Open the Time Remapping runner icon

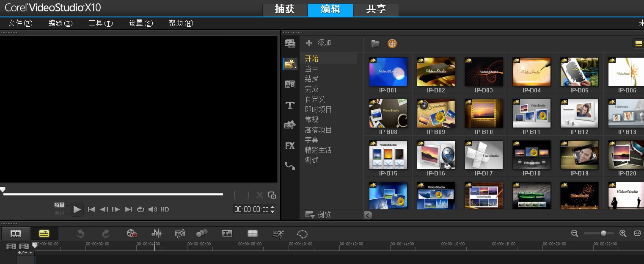tap(278, 233)
